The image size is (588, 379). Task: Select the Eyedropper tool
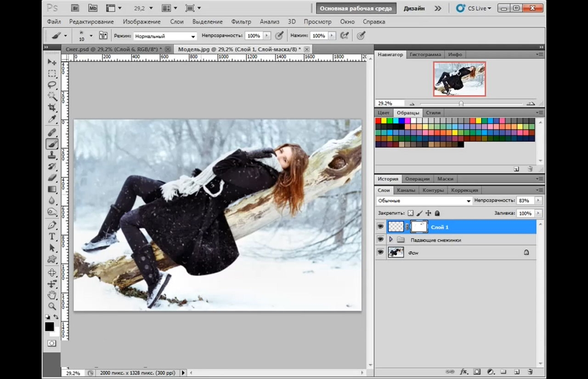[52, 120]
